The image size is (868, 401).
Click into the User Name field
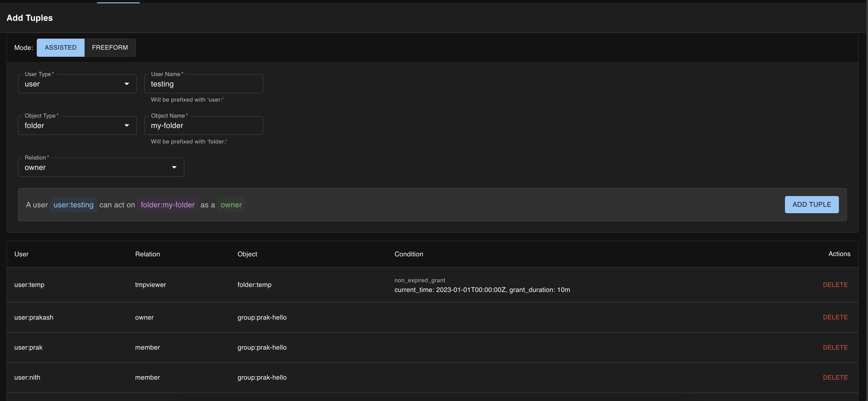(204, 84)
